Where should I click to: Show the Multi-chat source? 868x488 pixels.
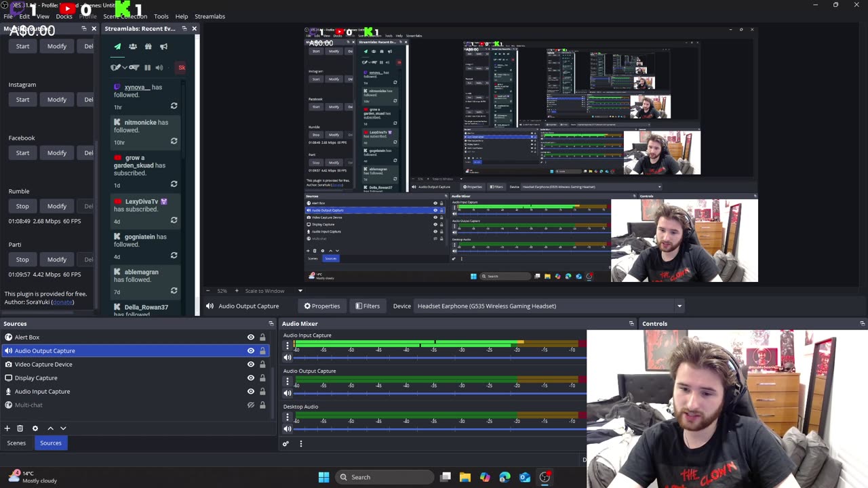pos(251,405)
